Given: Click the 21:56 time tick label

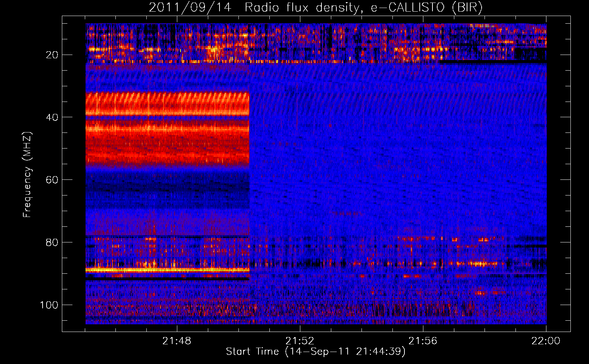Looking at the screenshot, I should click(423, 341).
